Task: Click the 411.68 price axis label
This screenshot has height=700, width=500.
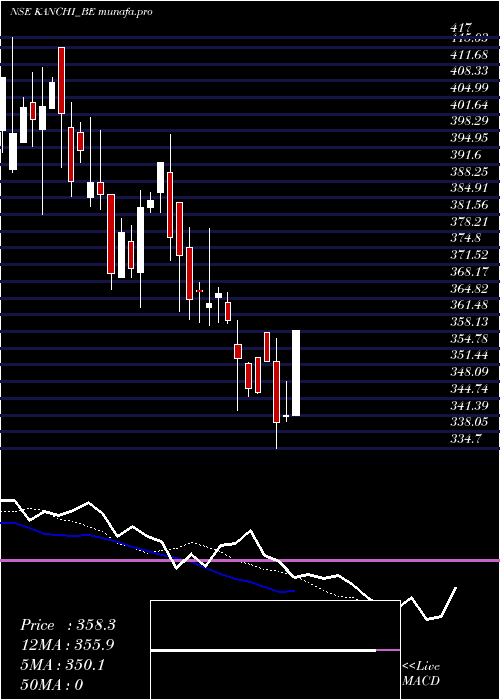Action: [x=469, y=55]
